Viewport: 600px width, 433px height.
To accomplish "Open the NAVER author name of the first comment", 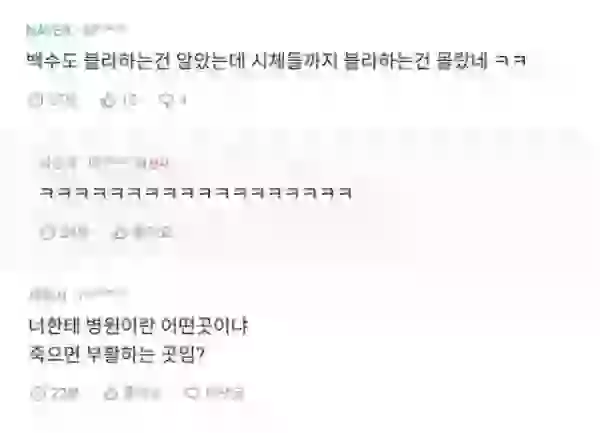I will tap(49, 30).
